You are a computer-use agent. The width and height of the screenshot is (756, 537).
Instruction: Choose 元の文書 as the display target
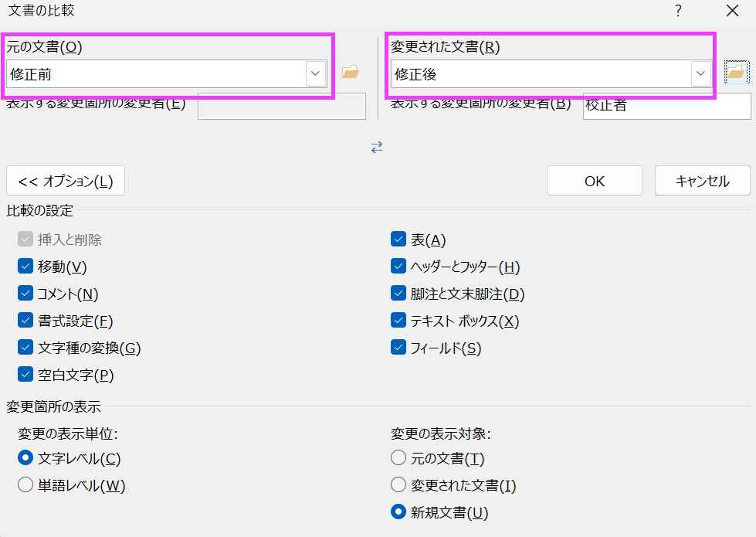coord(398,458)
